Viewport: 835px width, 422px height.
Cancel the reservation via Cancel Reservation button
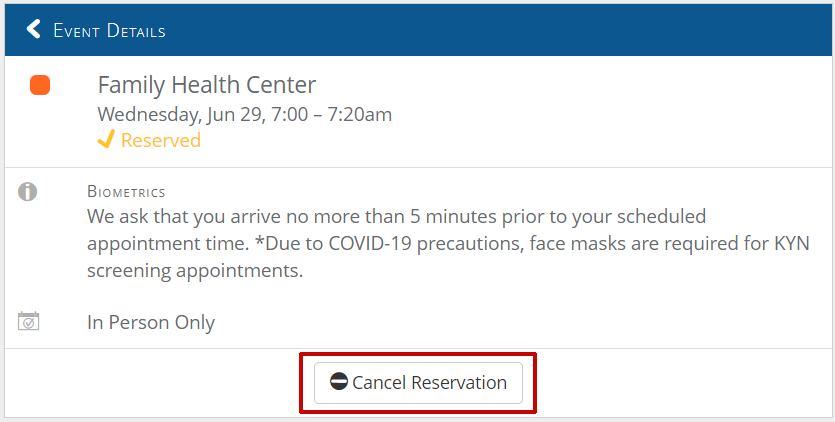point(418,383)
